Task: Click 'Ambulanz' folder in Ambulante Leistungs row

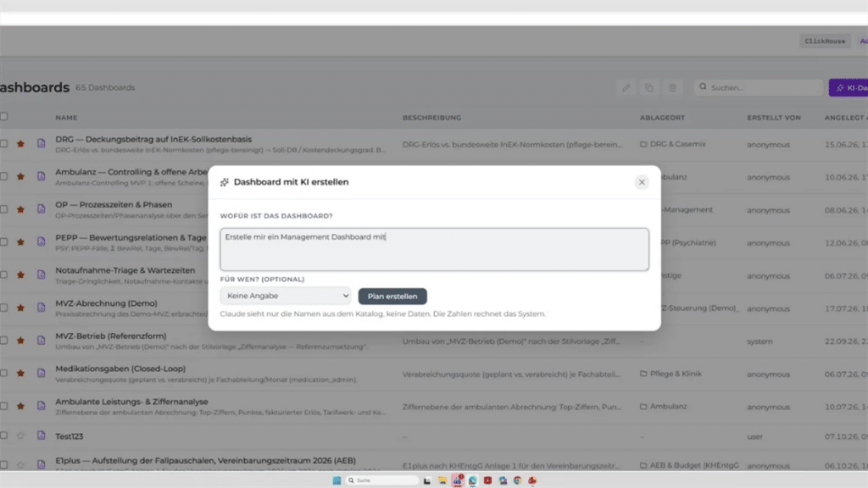Action: point(663,406)
